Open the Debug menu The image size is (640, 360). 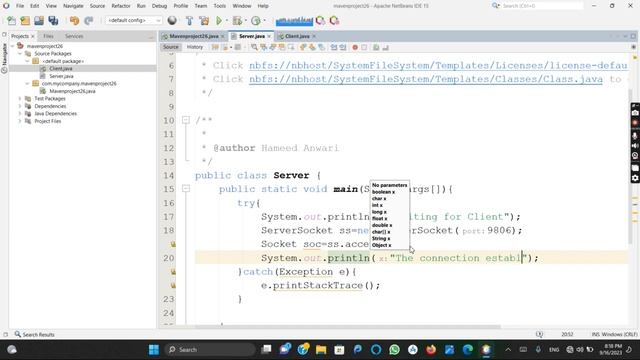159,6
